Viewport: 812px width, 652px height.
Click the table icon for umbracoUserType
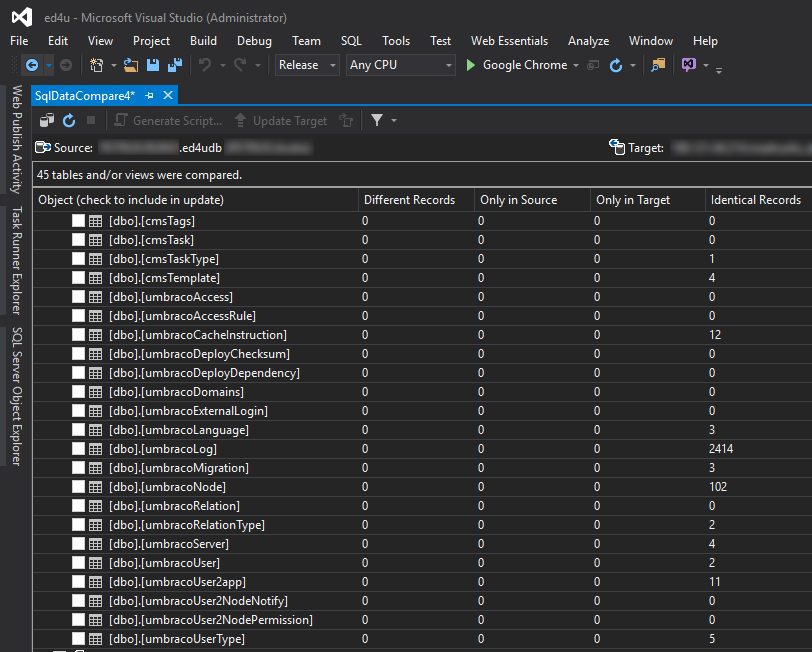(95, 639)
